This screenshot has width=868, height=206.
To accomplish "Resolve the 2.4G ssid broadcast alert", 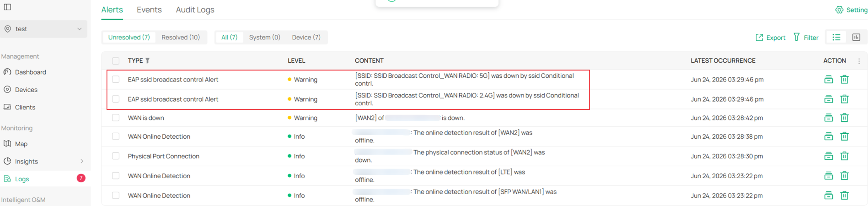I will click(x=828, y=99).
